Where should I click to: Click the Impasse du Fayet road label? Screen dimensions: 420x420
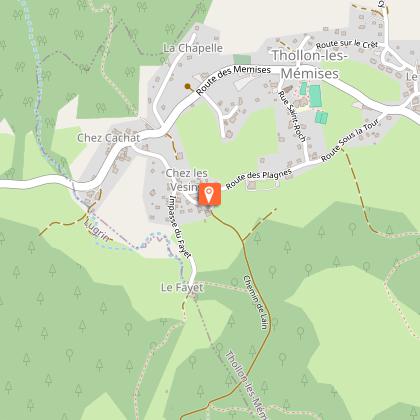180,227
